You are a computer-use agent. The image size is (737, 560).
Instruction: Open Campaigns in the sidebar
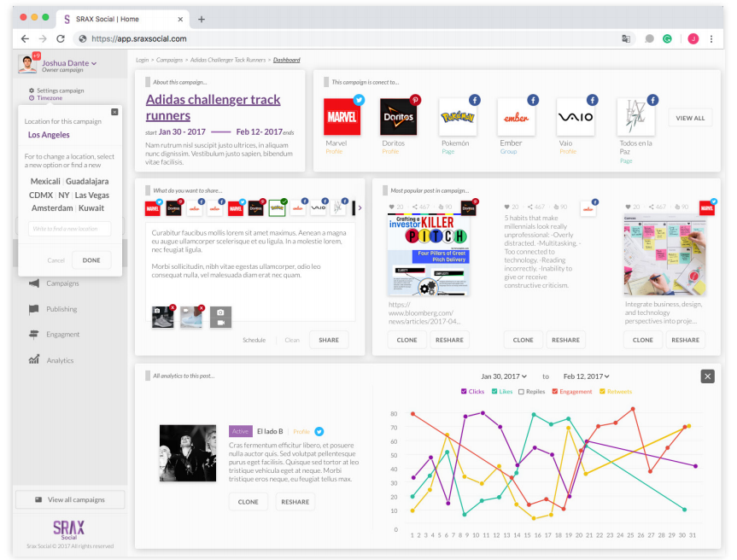click(x=54, y=283)
